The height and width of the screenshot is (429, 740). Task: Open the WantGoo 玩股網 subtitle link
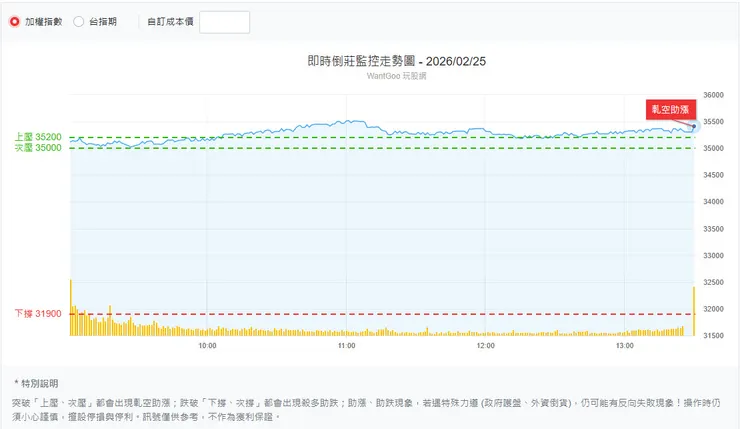[397, 76]
